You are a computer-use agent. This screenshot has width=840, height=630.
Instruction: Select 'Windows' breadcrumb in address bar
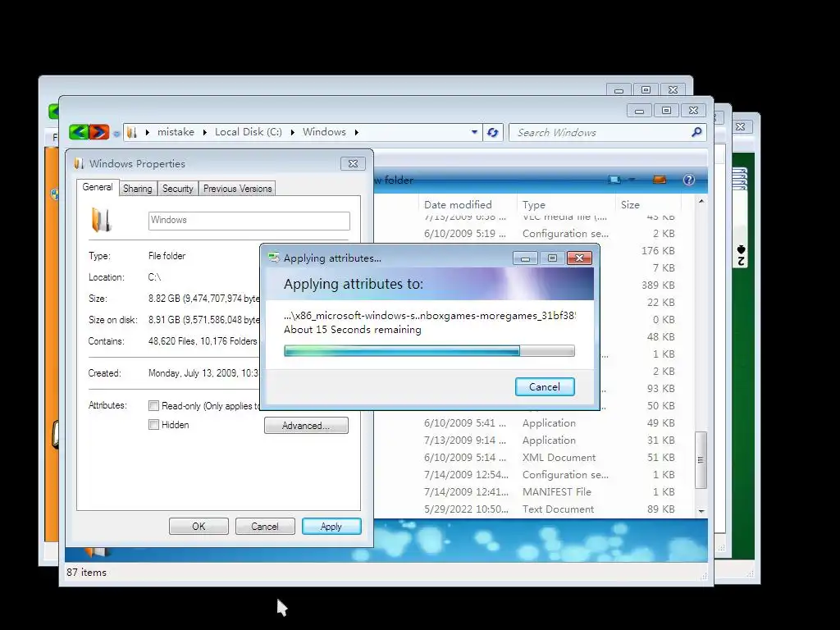pos(324,132)
